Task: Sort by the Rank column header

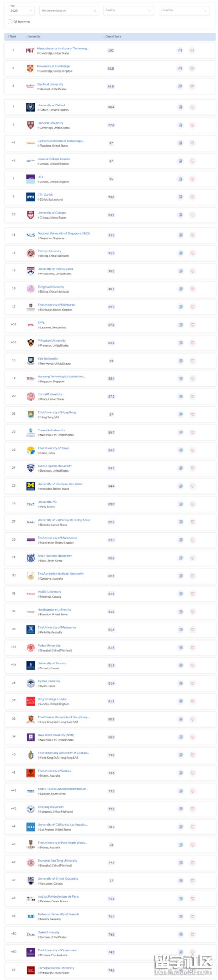Action: [x=12, y=36]
